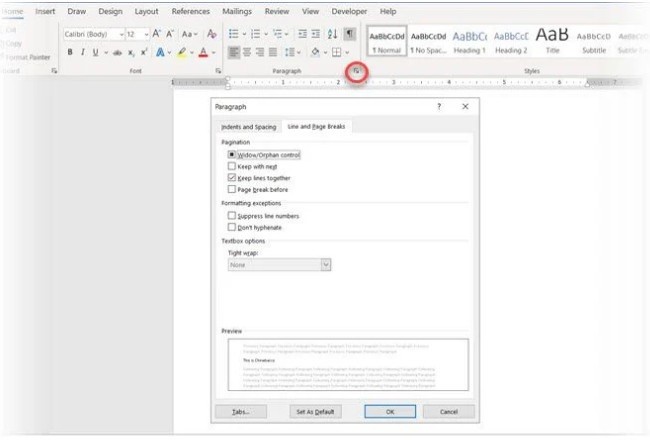The width and height of the screenshot is (650, 440).
Task: Justify the paragraph text
Action: point(273,52)
